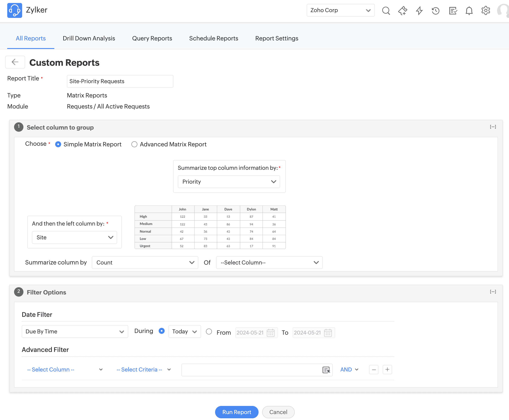Click the back arrow beside Custom Reports
The image size is (509, 420).
click(x=15, y=62)
